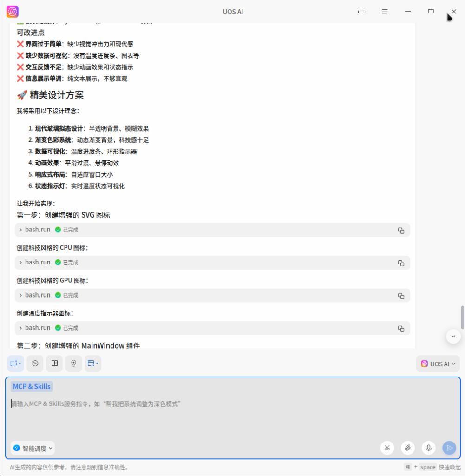
Task: Copy the first bash.run block
Action: coord(401,230)
